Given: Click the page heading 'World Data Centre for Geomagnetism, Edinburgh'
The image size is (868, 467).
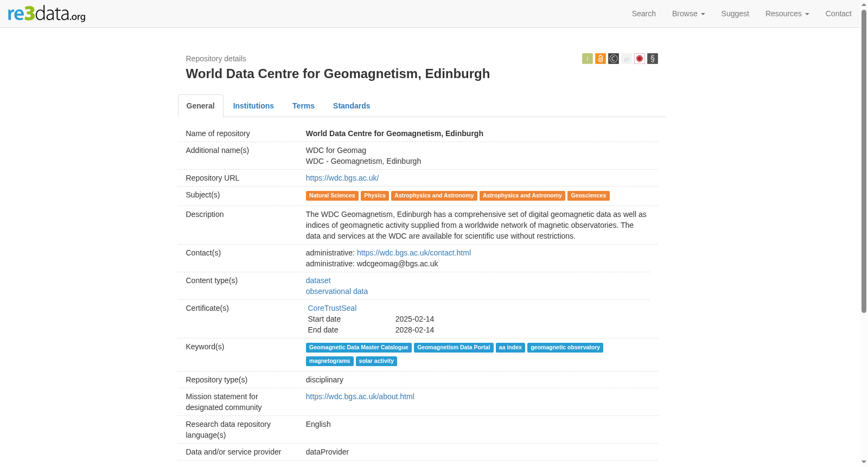Looking at the screenshot, I should tap(338, 74).
